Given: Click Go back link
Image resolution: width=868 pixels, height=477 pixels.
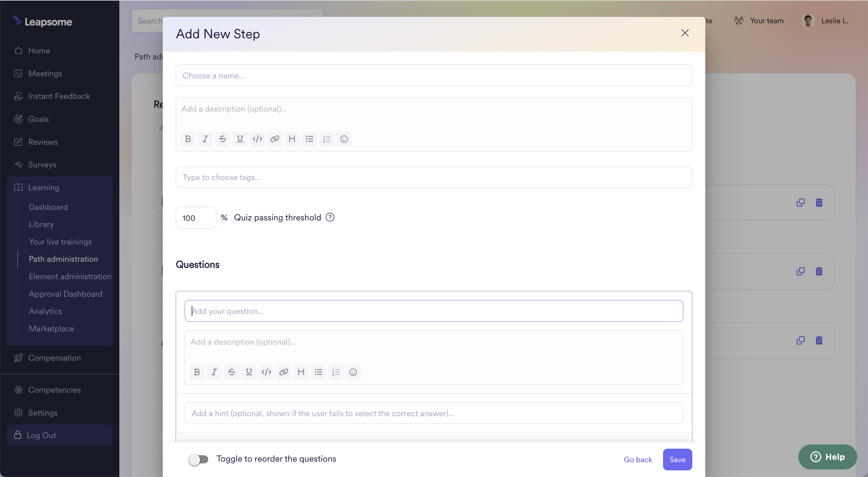Looking at the screenshot, I should tap(637, 460).
